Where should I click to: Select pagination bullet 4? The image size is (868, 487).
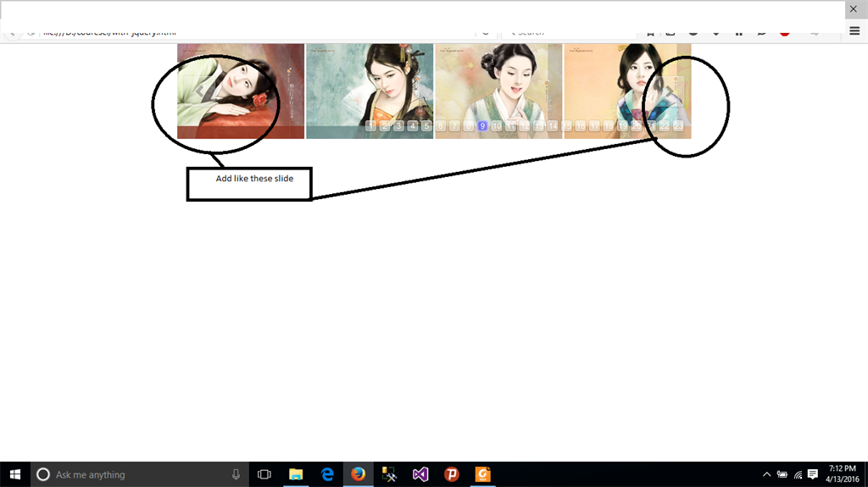point(413,126)
